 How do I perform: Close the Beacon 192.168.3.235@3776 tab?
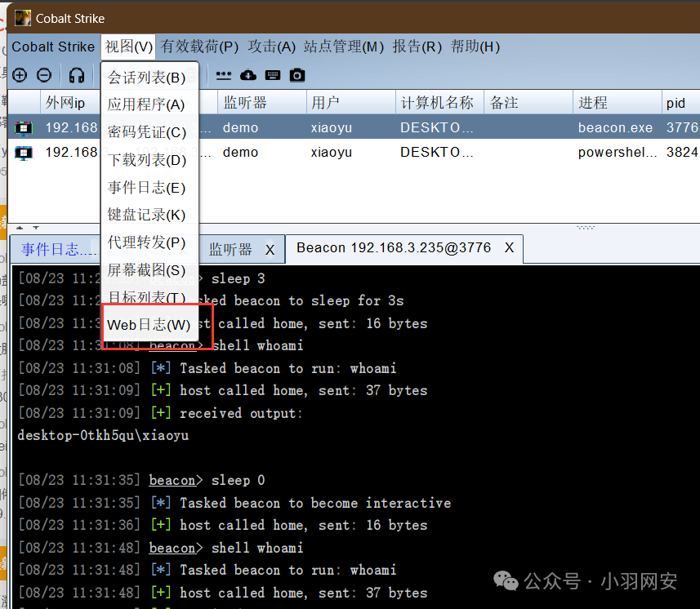pyautogui.click(x=509, y=247)
